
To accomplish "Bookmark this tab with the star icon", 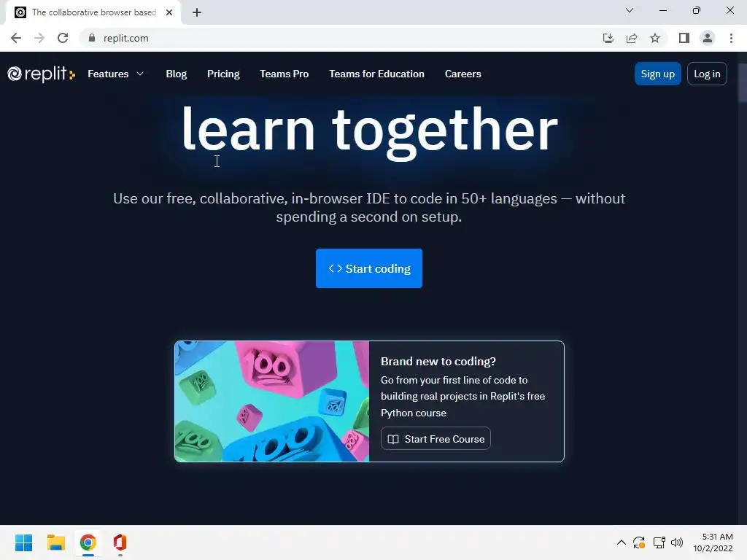I will (655, 38).
